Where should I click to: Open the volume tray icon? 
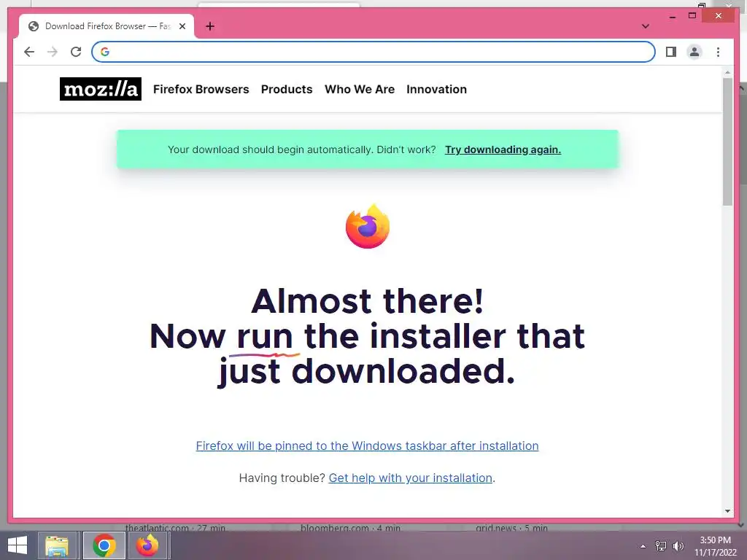(678, 545)
